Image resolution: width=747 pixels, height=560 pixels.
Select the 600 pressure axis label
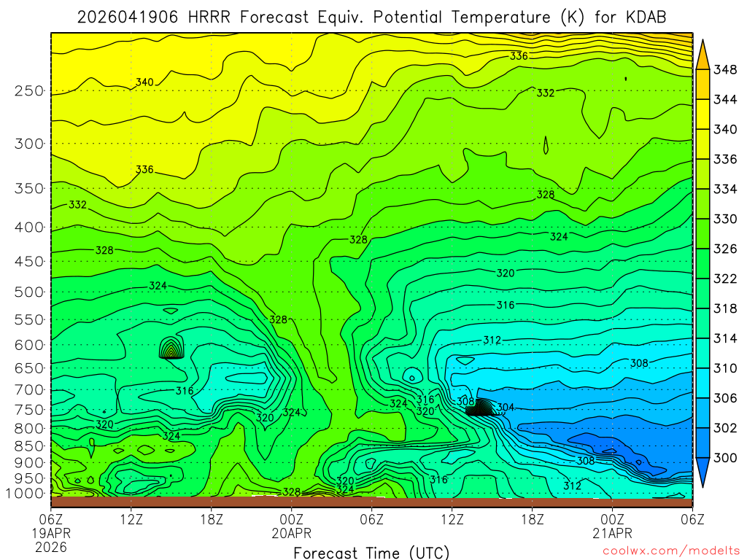pyautogui.click(x=29, y=345)
